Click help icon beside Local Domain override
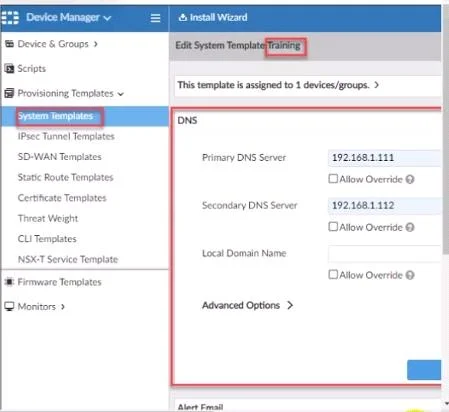The image size is (449, 412). (410, 275)
